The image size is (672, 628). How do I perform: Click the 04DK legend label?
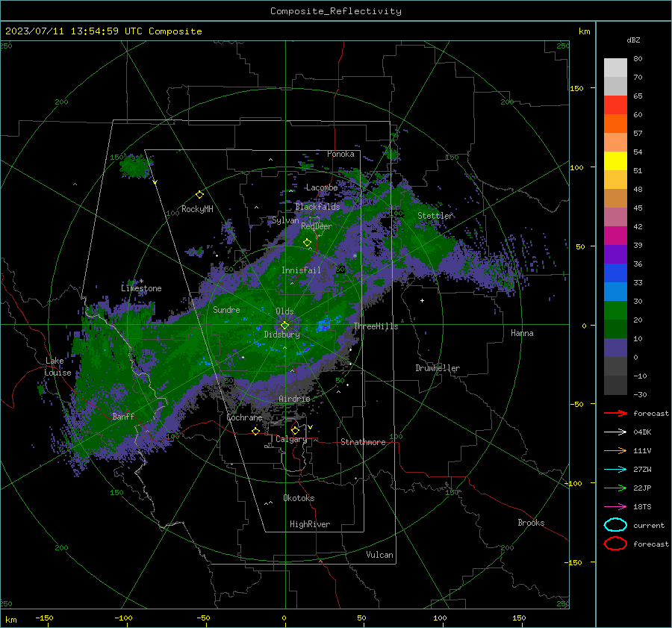click(642, 432)
